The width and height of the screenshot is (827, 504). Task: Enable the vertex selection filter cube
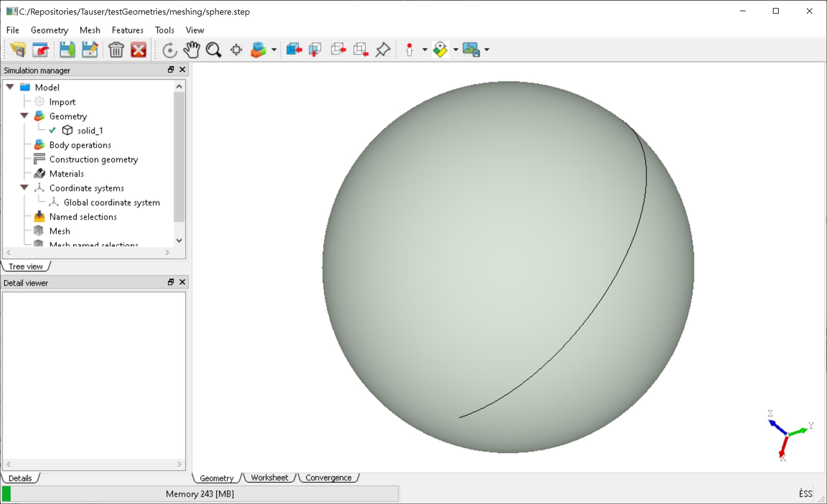point(361,50)
